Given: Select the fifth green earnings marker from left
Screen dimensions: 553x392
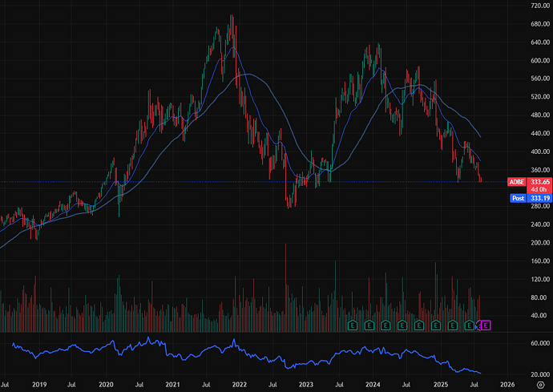Looking at the screenshot, I should (419, 325).
